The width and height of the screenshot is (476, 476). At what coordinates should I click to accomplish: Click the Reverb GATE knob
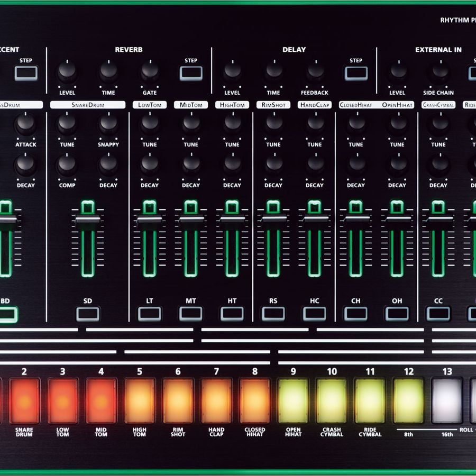[150, 71]
